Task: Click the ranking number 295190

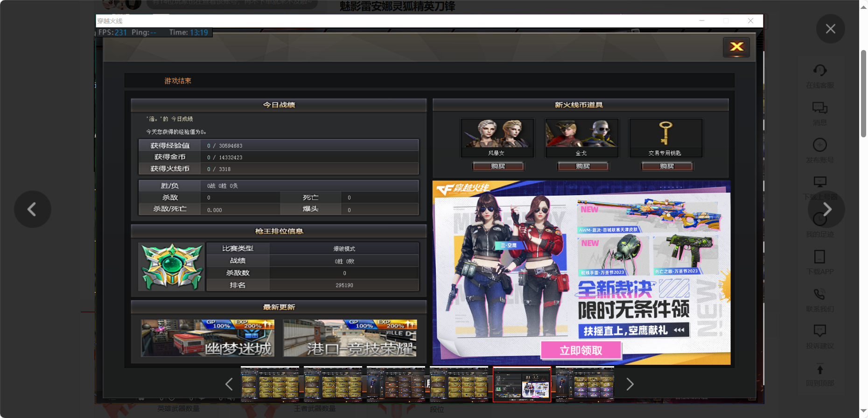Action: [x=344, y=285]
